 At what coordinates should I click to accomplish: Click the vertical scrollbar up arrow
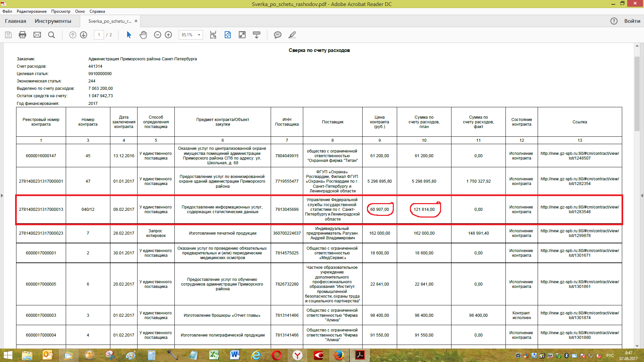(637, 46)
